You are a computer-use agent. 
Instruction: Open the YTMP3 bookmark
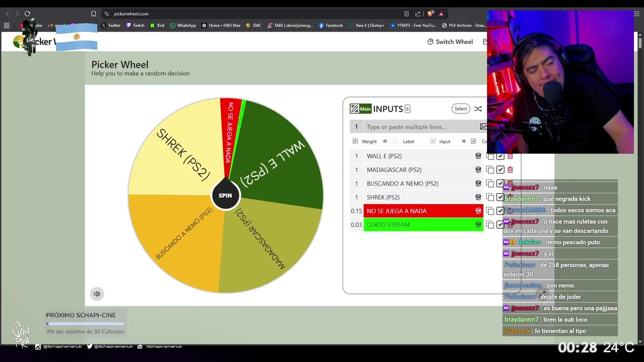pos(414,25)
